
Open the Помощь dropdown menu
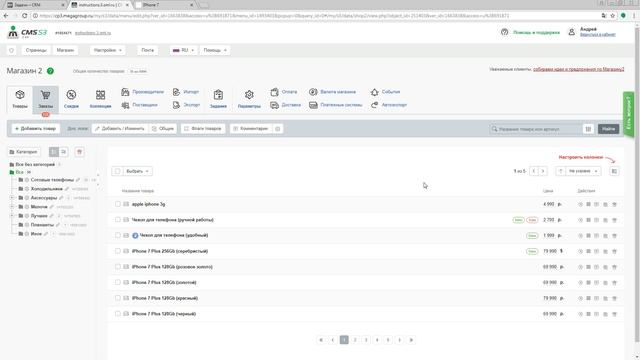coord(215,50)
